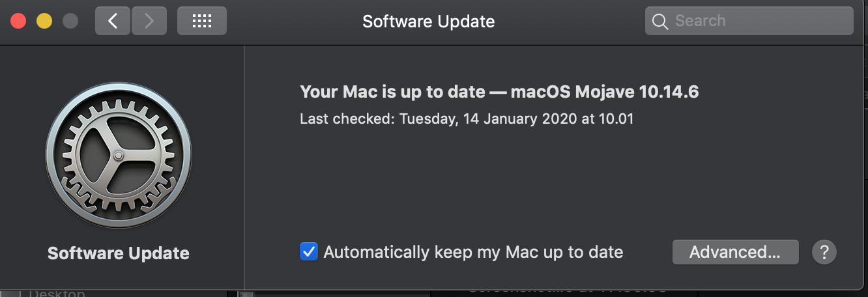Show all preferences with the grid button
The image size is (868, 297).
[x=202, y=21]
